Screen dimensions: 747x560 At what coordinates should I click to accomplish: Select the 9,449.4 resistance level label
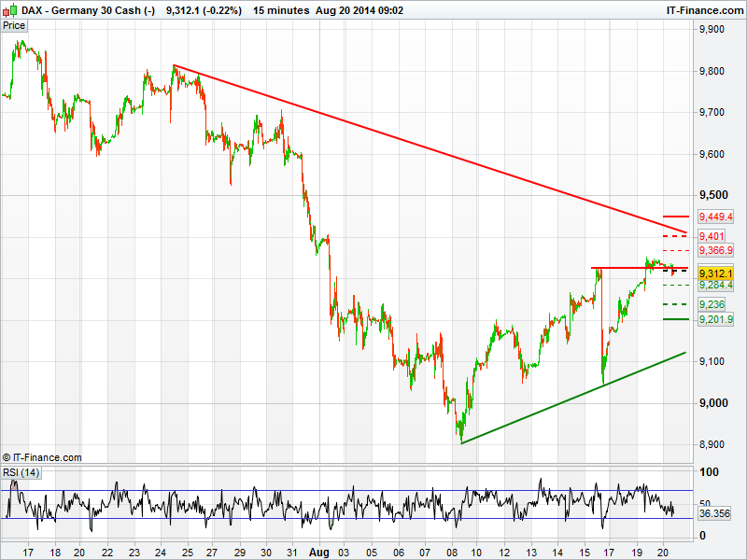coord(715,217)
